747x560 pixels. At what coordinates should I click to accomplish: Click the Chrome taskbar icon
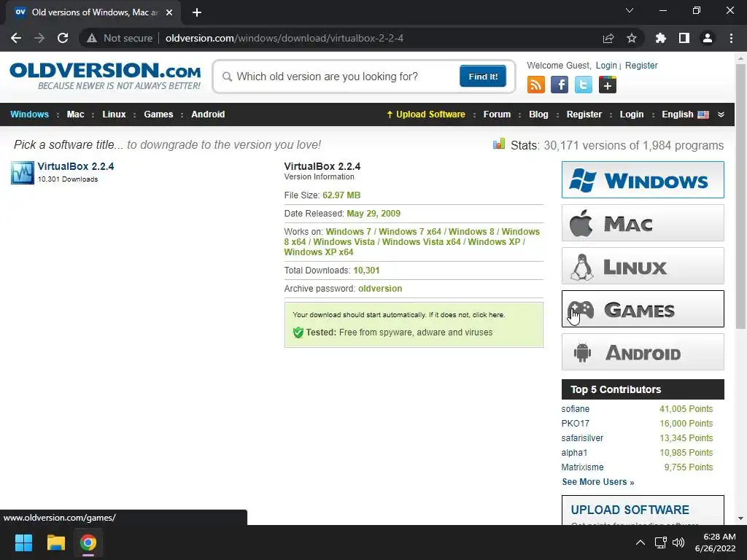coord(88,542)
